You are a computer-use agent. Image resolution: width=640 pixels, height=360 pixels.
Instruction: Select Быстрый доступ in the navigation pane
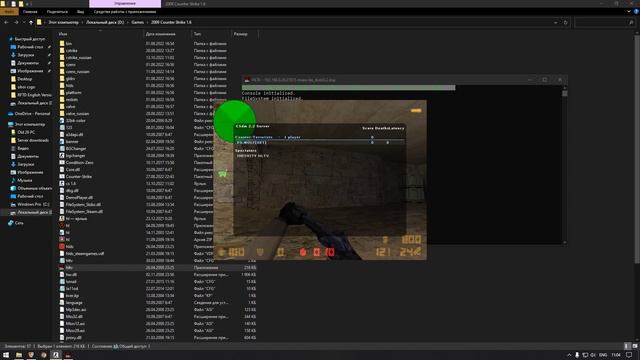(x=29, y=39)
